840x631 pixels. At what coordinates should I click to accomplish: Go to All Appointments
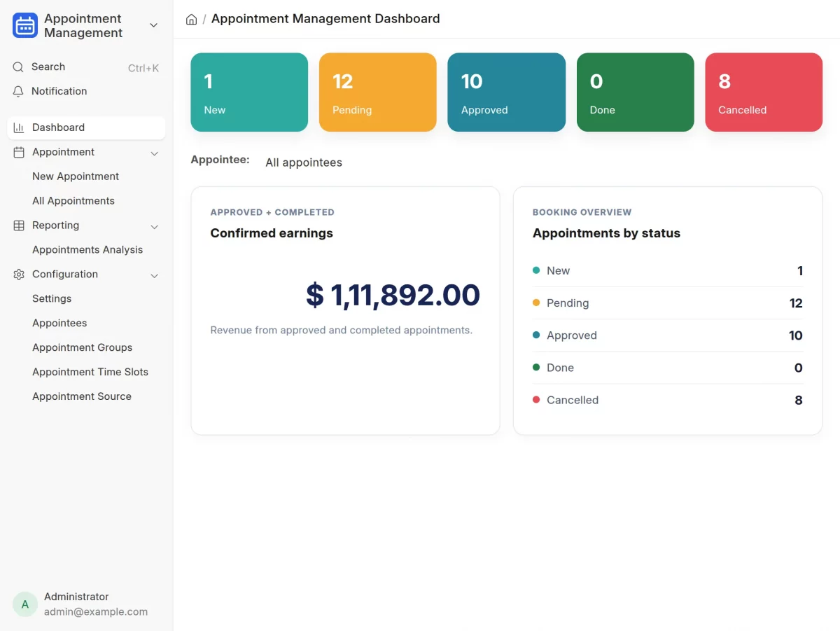[73, 201]
